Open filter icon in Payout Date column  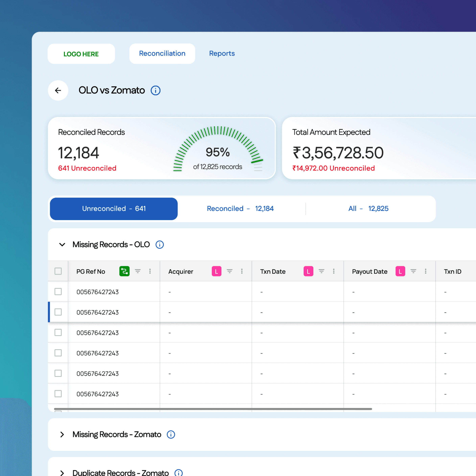(x=413, y=271)
